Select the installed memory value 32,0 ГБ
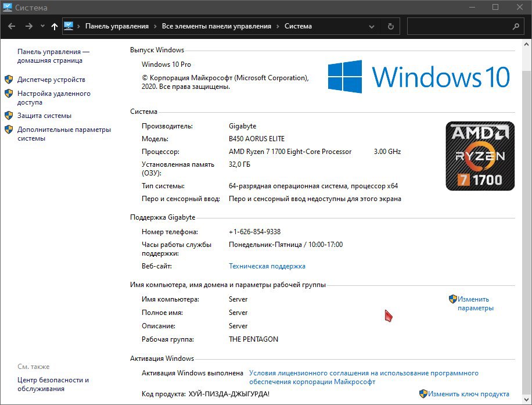 coord(239,164)
